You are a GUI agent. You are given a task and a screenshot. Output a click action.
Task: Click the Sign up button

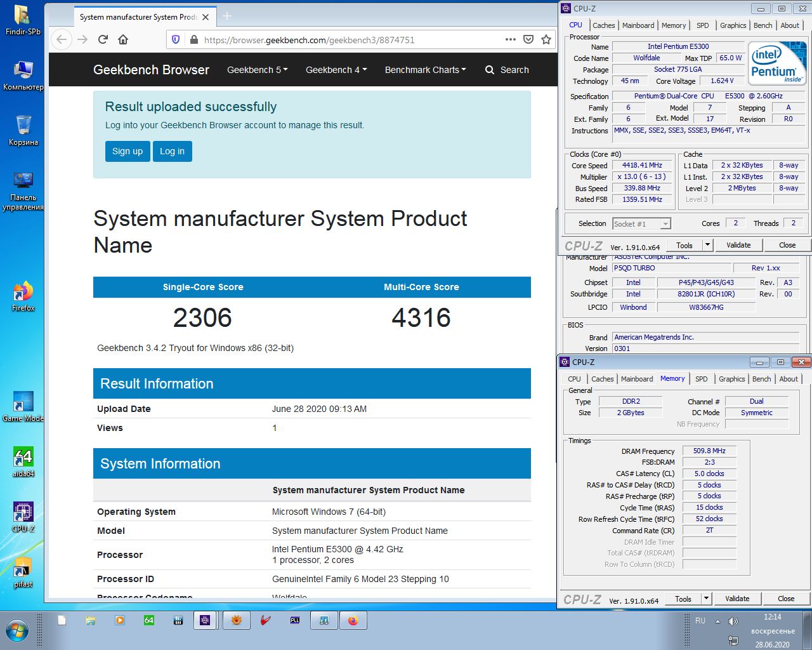(128, 151)
